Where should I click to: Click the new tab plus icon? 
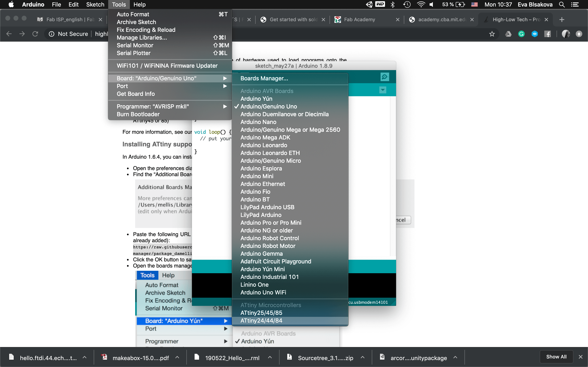(x=561, y=20)
